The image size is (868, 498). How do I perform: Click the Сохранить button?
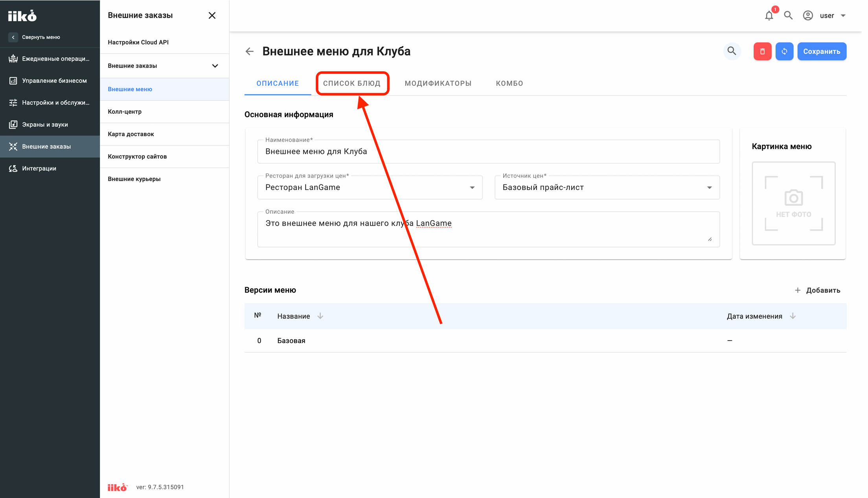[x=822, y=52]
